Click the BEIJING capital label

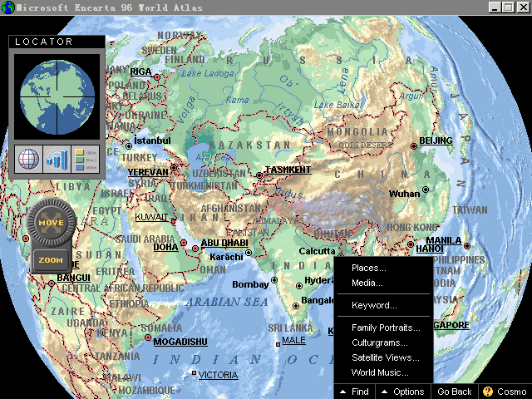pyautogui.click(x=436, y=140)
